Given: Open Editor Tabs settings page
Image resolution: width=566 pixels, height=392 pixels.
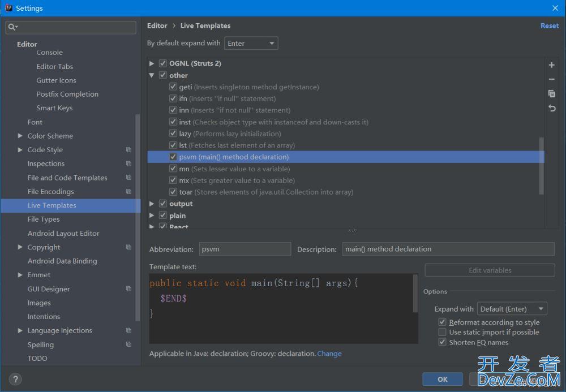Looking at the screenshot, I should [x=54, y=66].
